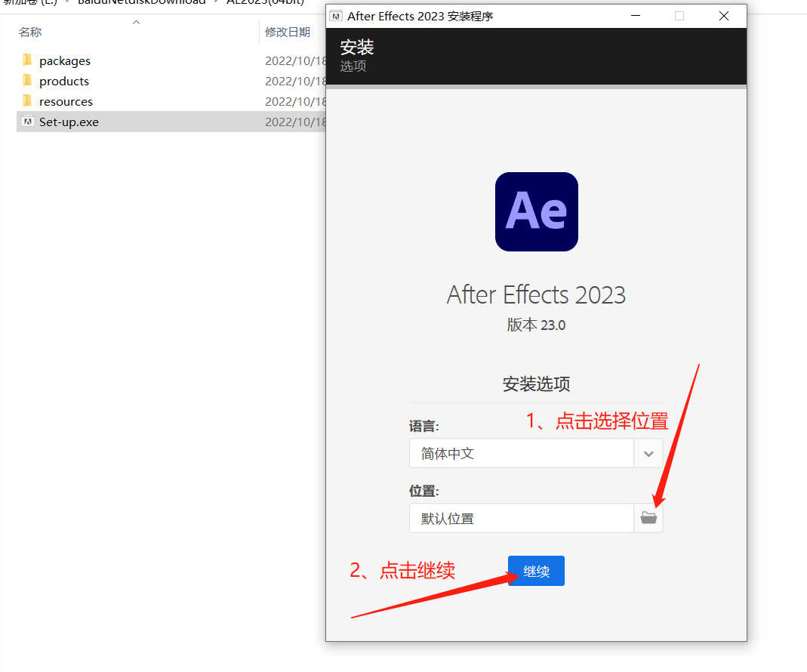Click the 修改日期 column header
The height and width of the screenshot is (672, 807).
(x=288, y=32)
